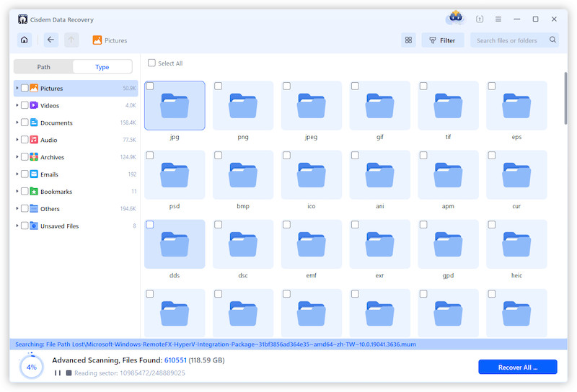Expand the Documents tree node
Image resolution: width=577 pixels, height=392 pixels.
click(17, 122)
